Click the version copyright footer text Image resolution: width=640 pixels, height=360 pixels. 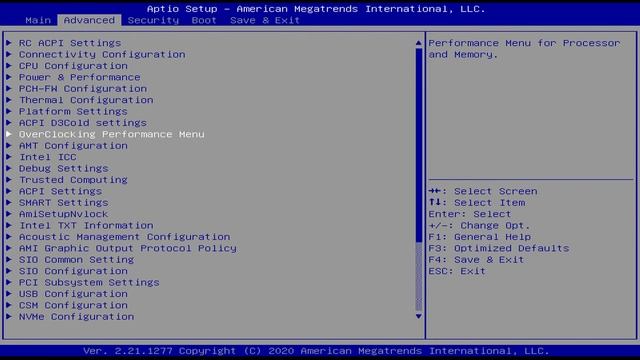[x=316, y=351]
